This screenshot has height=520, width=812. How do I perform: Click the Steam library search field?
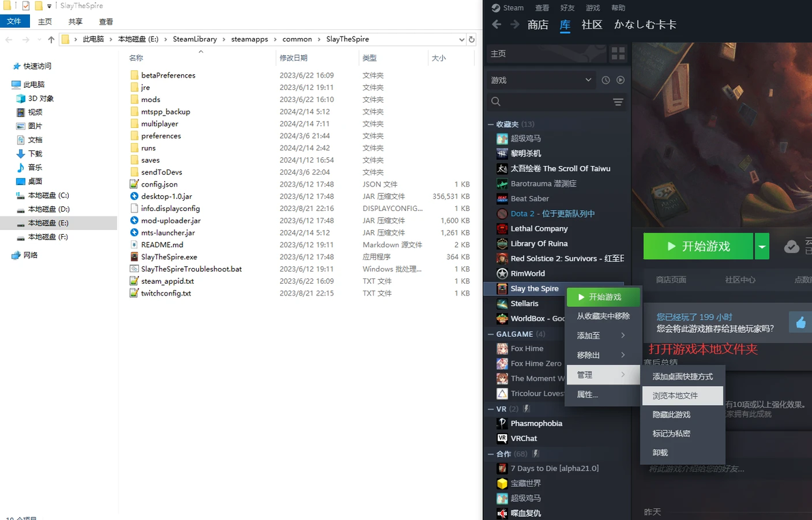coord(557,102)
